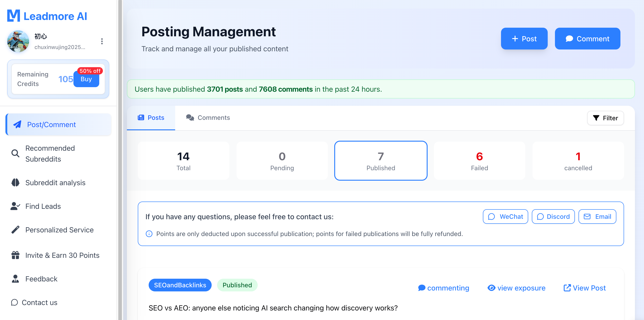Viewport: 644px width, 320px height.
Task: Contact support via WeChat
Action: point(505,216)
